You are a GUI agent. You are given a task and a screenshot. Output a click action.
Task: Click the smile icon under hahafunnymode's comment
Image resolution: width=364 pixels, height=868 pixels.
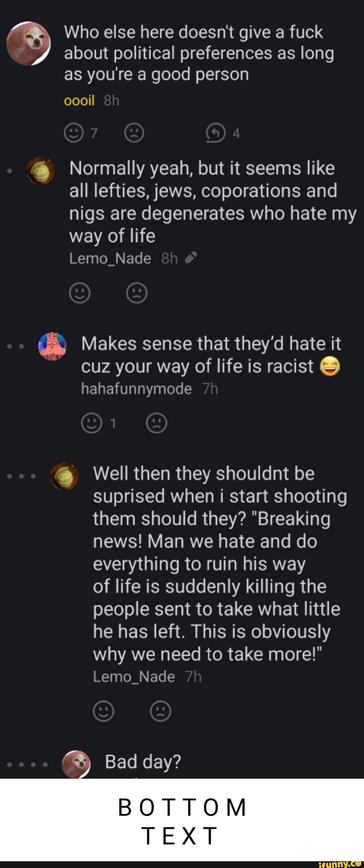[x=91, y=423]
